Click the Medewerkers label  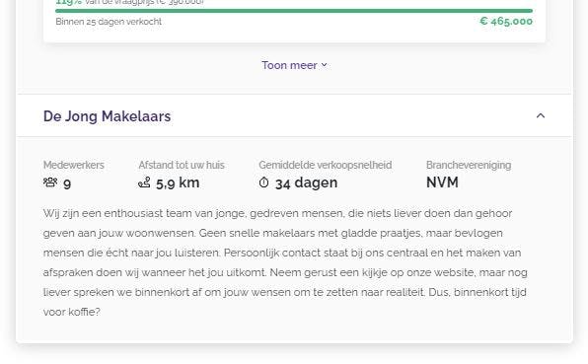(73, 165)
